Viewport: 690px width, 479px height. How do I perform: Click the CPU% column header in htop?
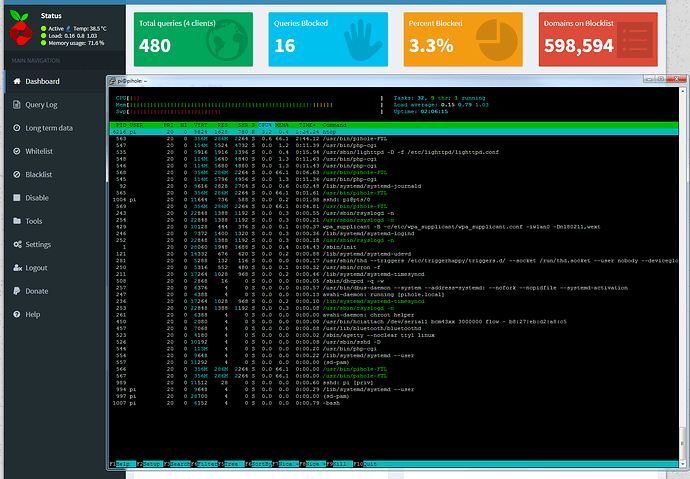266,125
